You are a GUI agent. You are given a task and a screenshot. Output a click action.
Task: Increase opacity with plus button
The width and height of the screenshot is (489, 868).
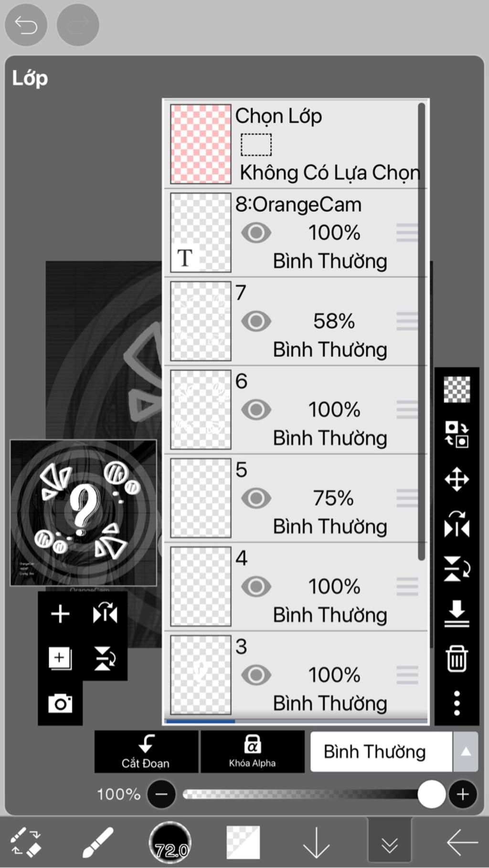point(462,794)
